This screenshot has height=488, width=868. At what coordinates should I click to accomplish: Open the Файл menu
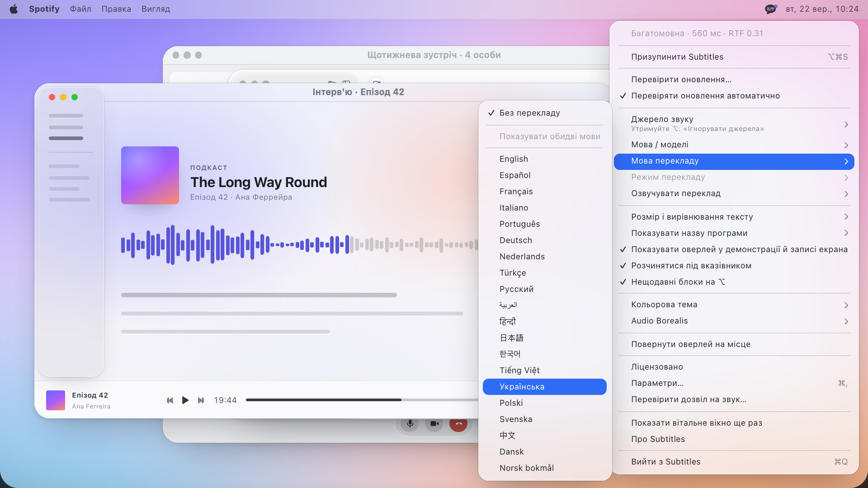(80, 9)
